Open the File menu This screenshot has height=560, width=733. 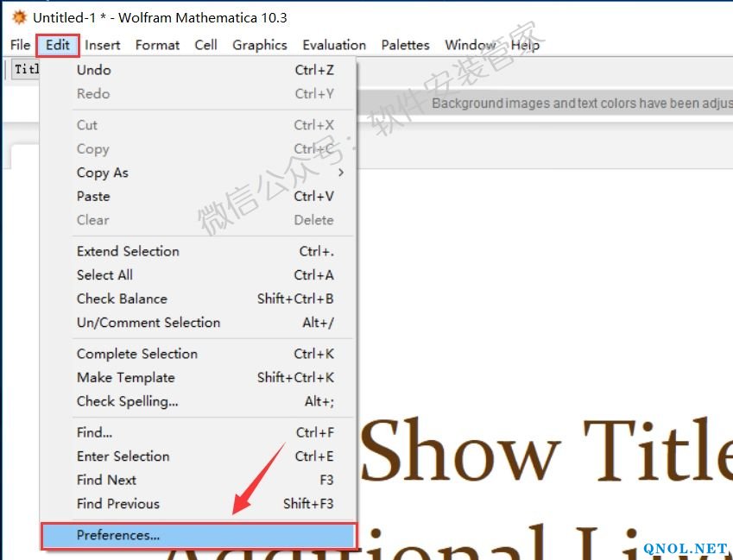point(20,45)
